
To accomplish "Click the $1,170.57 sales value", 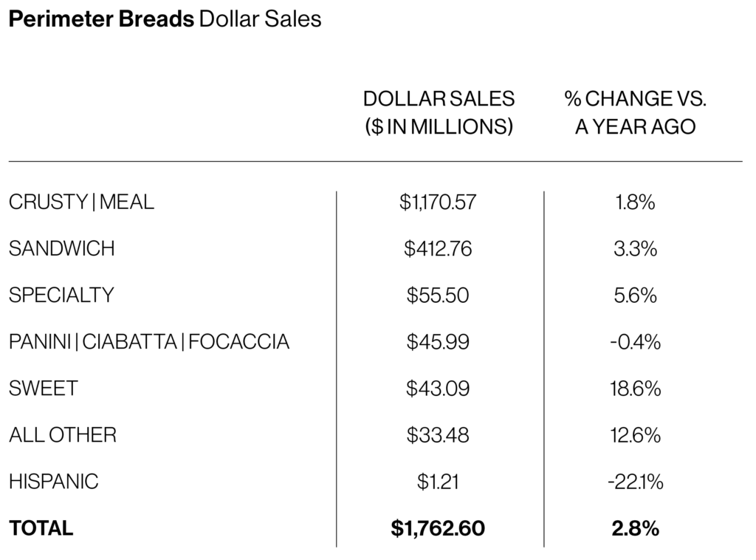I will [x=438, y=202].
